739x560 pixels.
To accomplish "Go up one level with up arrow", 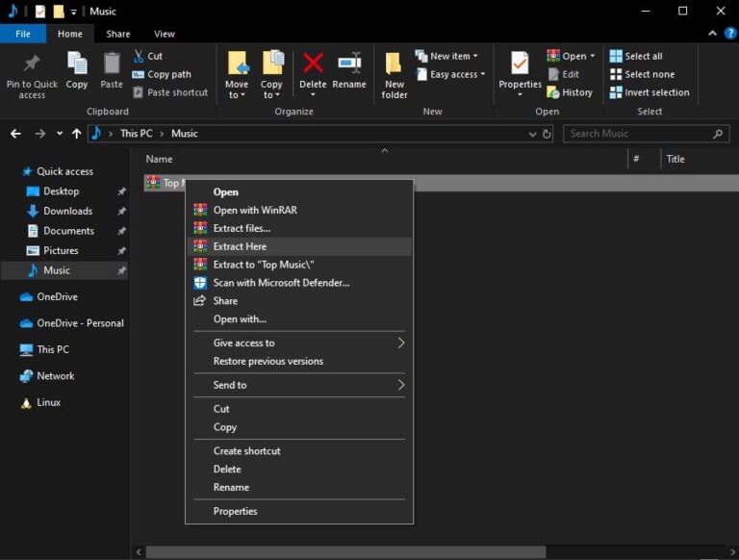I will coord(76,134).
